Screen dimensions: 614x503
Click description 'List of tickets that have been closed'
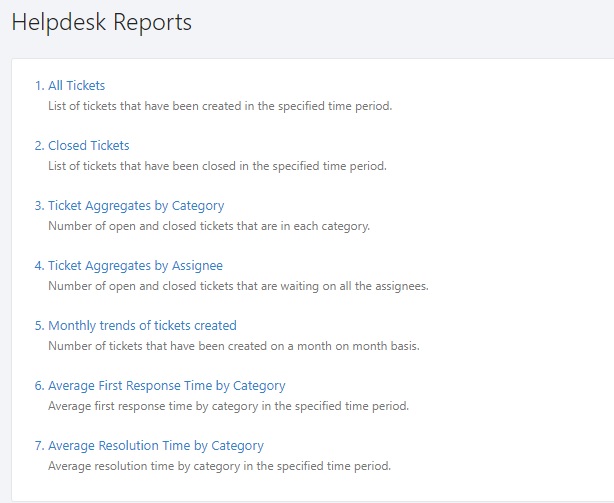pyautogui.click(x=217, y=166)
